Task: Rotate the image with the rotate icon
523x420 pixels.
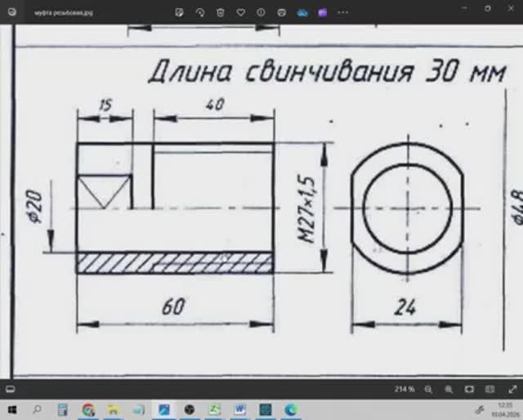Action: coord(200,13)
